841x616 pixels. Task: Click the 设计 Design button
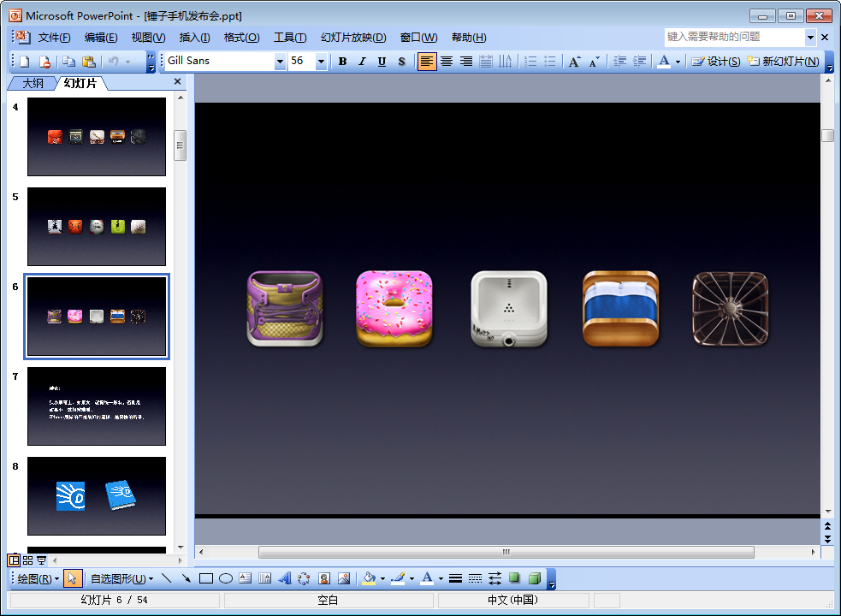tap(715, 61)
